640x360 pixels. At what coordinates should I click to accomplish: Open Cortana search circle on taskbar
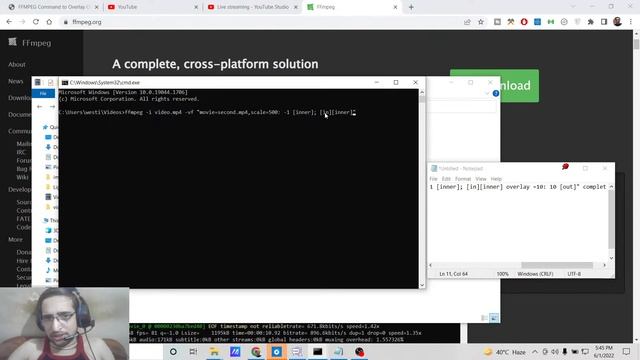173,352
